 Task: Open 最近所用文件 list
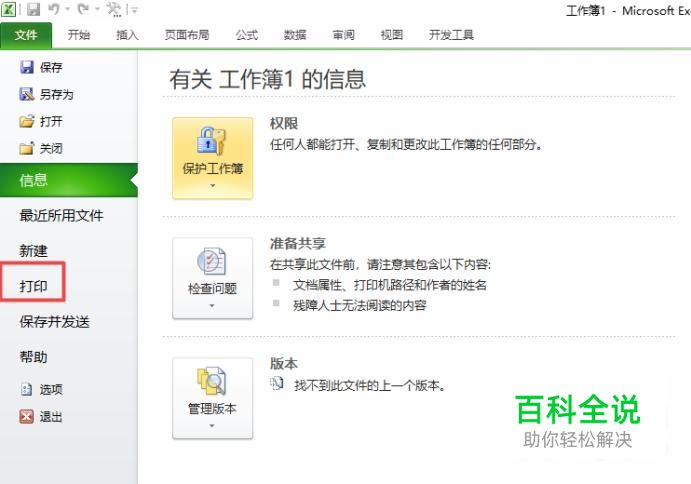coord(61,216)
